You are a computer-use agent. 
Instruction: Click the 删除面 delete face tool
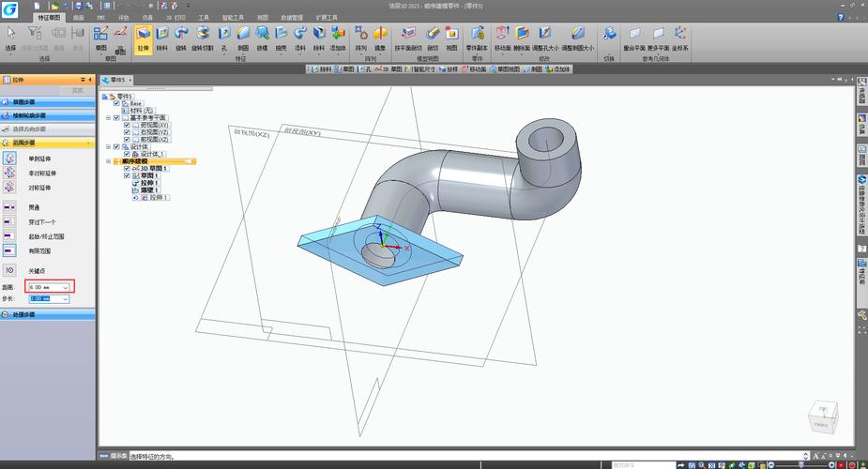[x=522, y=38]
